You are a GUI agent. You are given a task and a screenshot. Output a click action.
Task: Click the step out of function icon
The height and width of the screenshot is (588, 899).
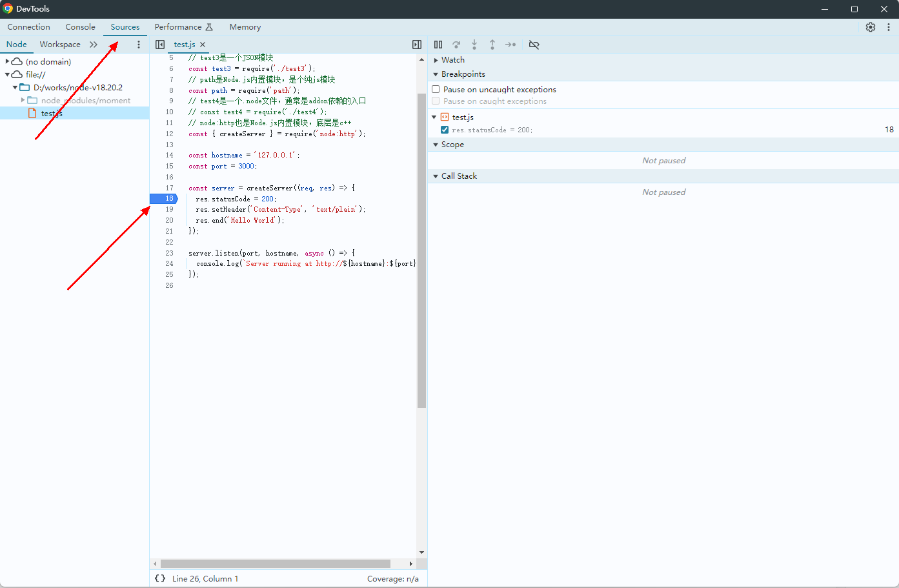[x=492, y=45]
